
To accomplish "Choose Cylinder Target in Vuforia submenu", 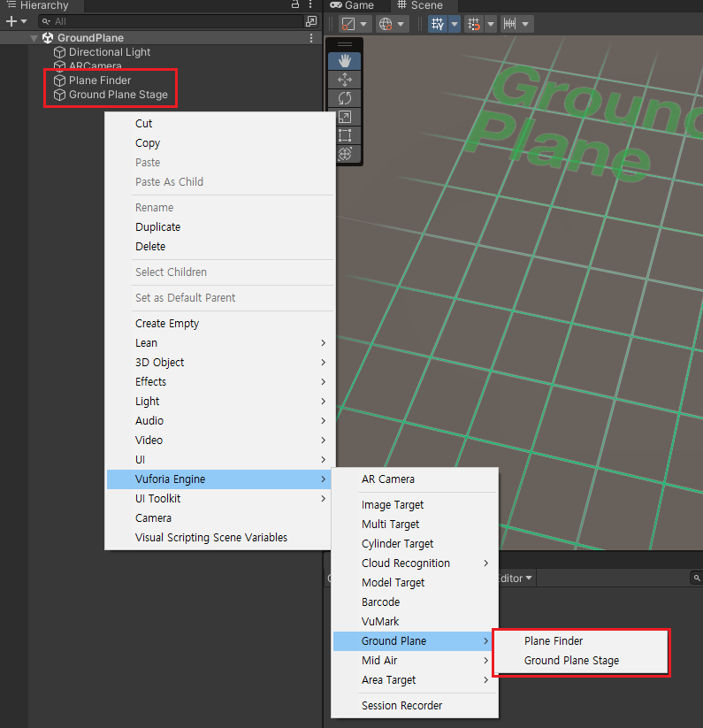I will [415, 544].
